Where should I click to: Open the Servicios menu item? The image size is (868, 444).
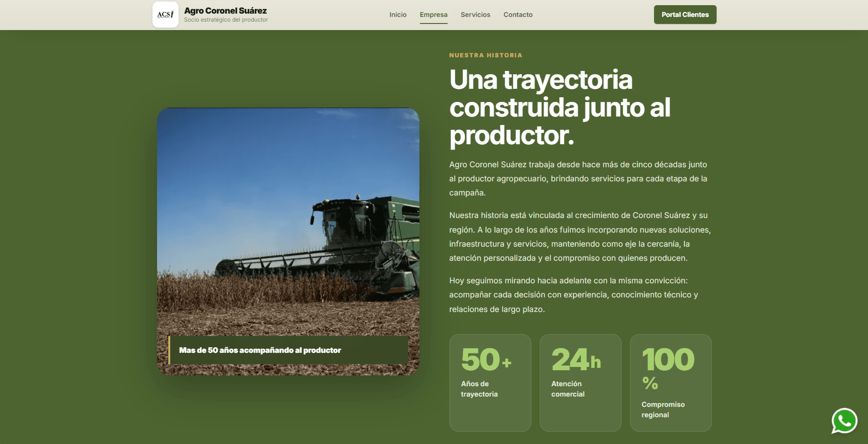[x=475, y=15]
